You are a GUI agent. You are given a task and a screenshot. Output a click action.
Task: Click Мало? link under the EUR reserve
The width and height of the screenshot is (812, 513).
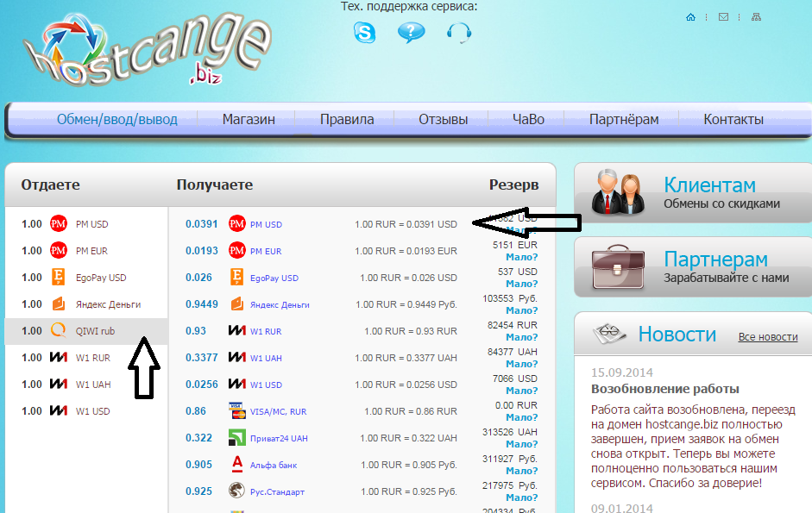[521, 257]
